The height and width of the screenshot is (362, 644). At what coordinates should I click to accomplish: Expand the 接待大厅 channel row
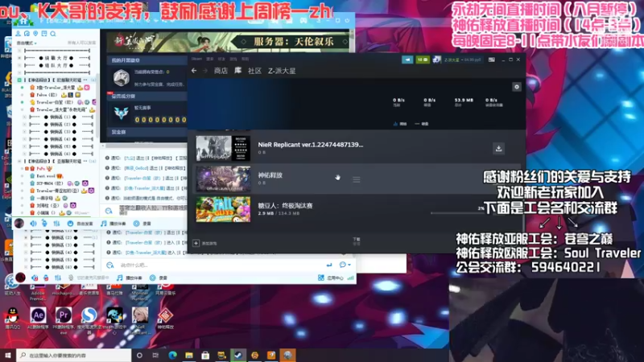(x=19, y=58)
